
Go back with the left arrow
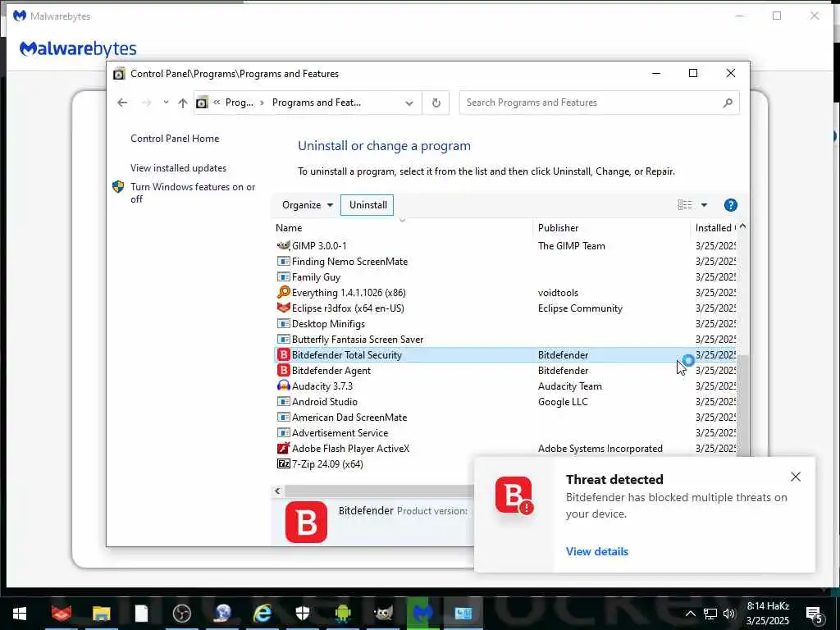(122, 103)
